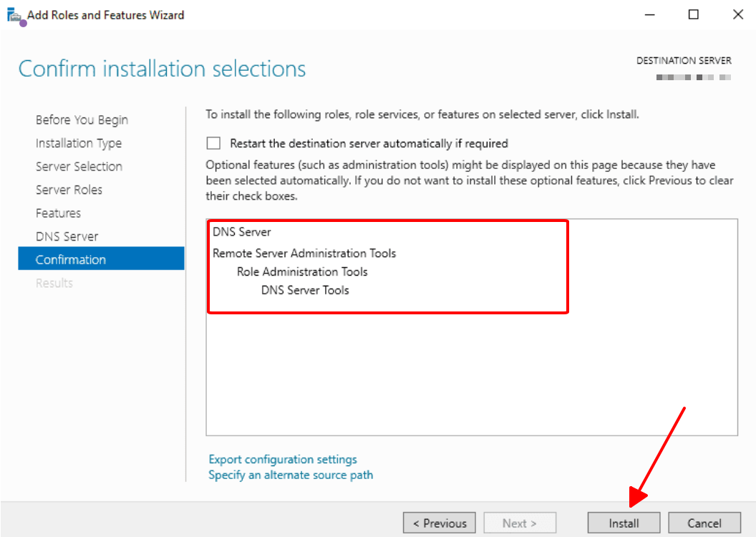Go to the Before You Begin step

pyautogui.click(x=82, y=120)
